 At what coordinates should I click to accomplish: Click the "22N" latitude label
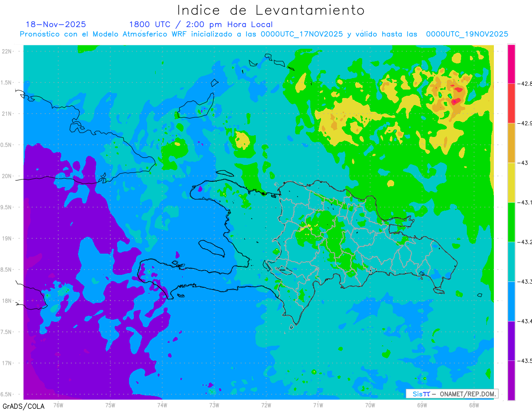pyautogui.click(x=7, y=51)
